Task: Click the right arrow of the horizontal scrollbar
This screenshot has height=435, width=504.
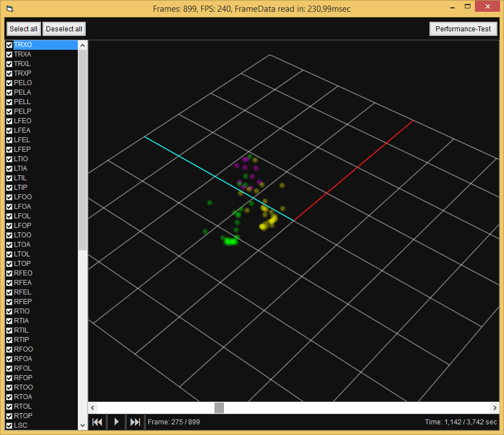Action: point(494,408)
